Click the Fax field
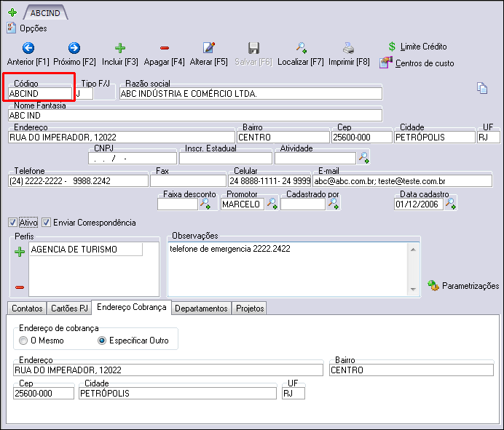504x430 pixels. click(188, 180)
